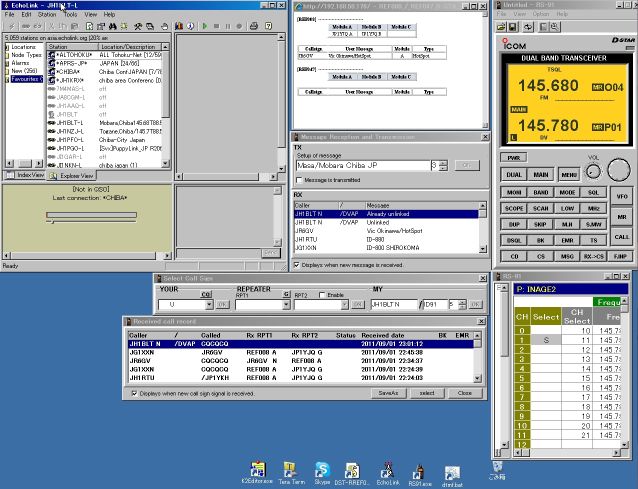This screenshot has width=638, height=489.
Task: Open the K2Editor.exe desktop icon
Action: [x=259, y=470]
